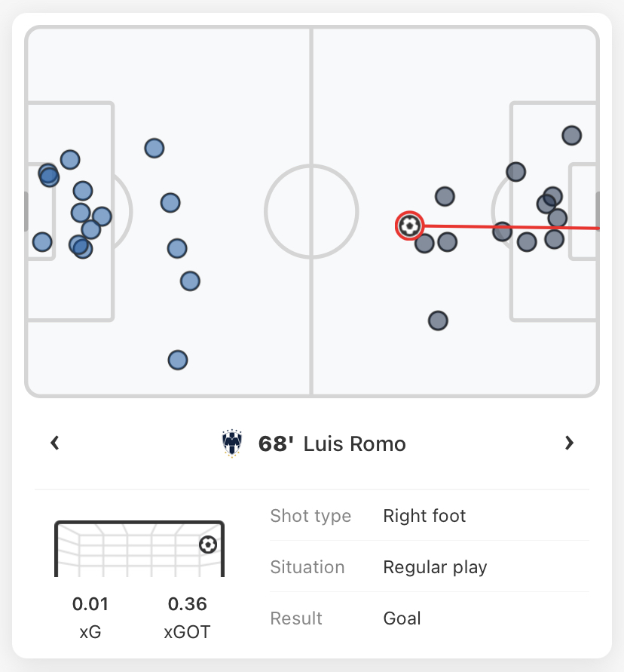
Task: Select blue shot dot nearest left goal line
Action: pyautogui.click(x=42, y=241)
